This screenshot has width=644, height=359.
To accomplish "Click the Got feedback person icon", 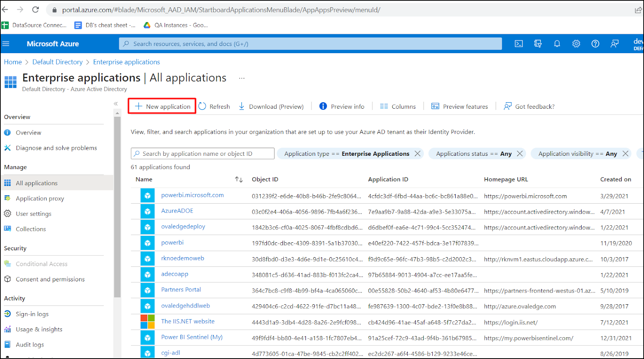I will 508,106.
